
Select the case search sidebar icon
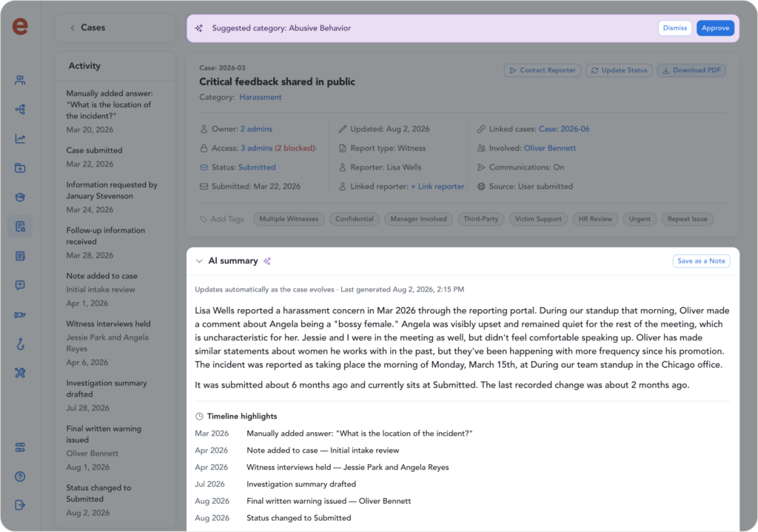click(x=20, y=226)
